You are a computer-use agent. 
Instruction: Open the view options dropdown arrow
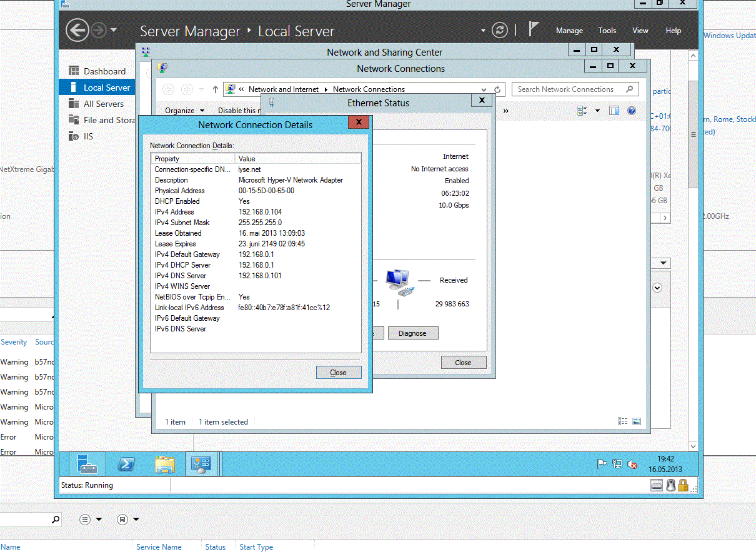pos(597,111)
